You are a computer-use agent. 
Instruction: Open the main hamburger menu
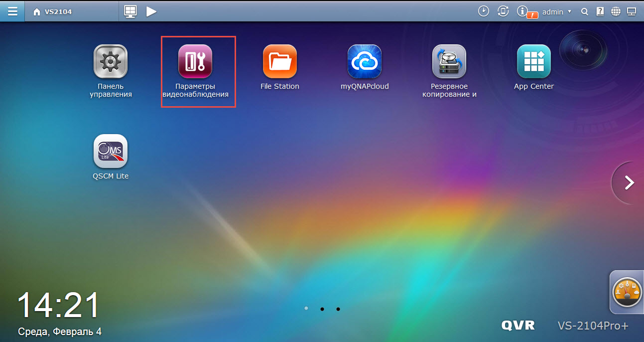[x=12, y=11]
